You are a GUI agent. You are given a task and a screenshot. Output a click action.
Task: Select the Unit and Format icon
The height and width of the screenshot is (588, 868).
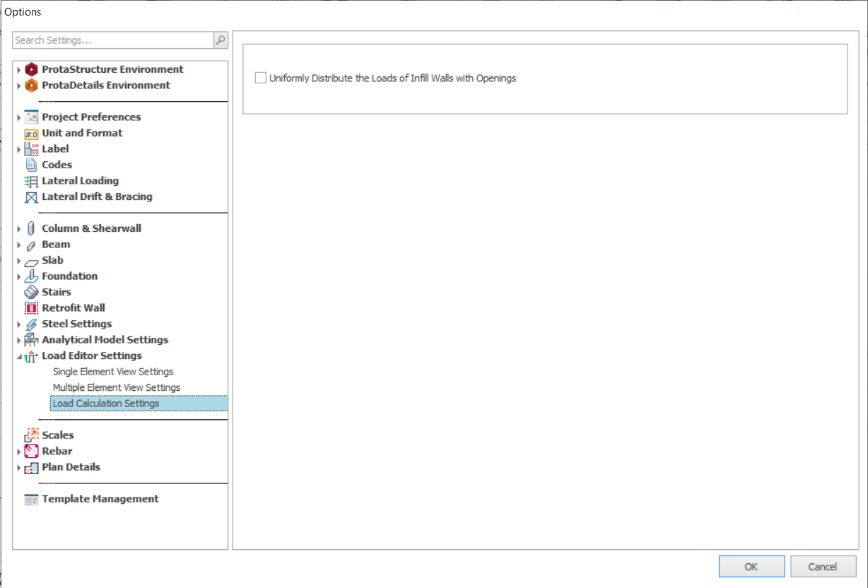click(x=31, y=133)
